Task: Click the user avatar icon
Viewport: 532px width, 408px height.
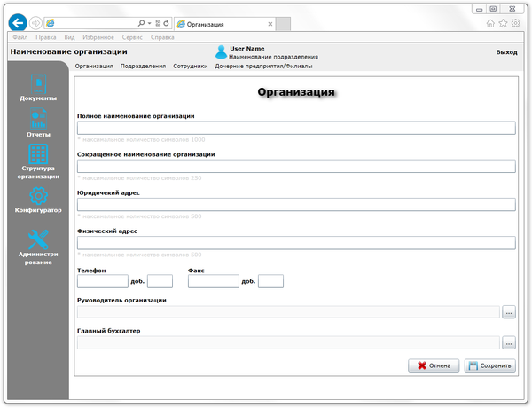Action: click(x=221, y=52)
